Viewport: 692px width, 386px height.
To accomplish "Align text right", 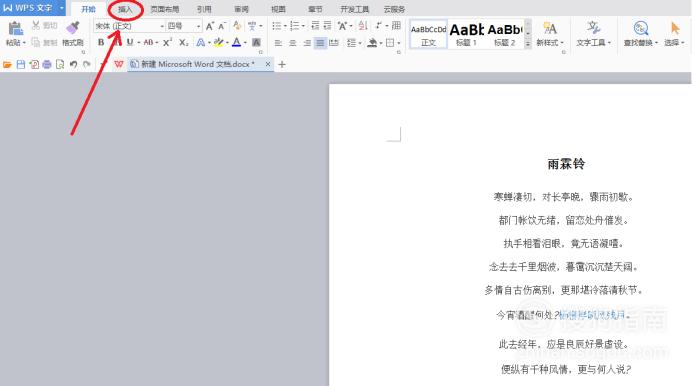I will (x=307, y=43).
